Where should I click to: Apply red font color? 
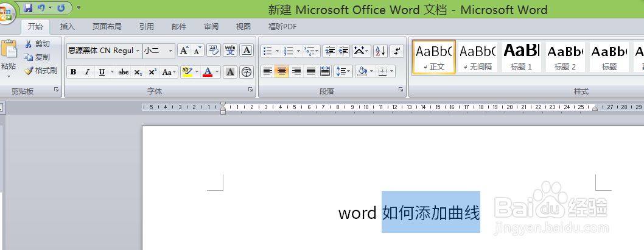[x=208, y=72]
